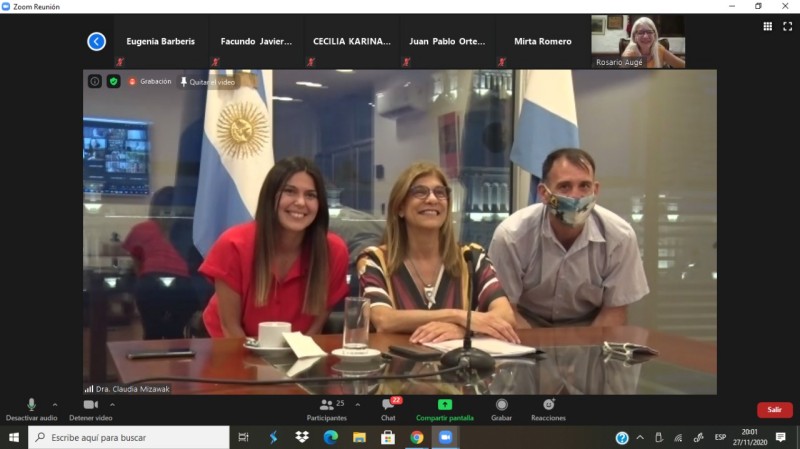
Task: Show hidden system tray icons
Action: coord(640,437)
